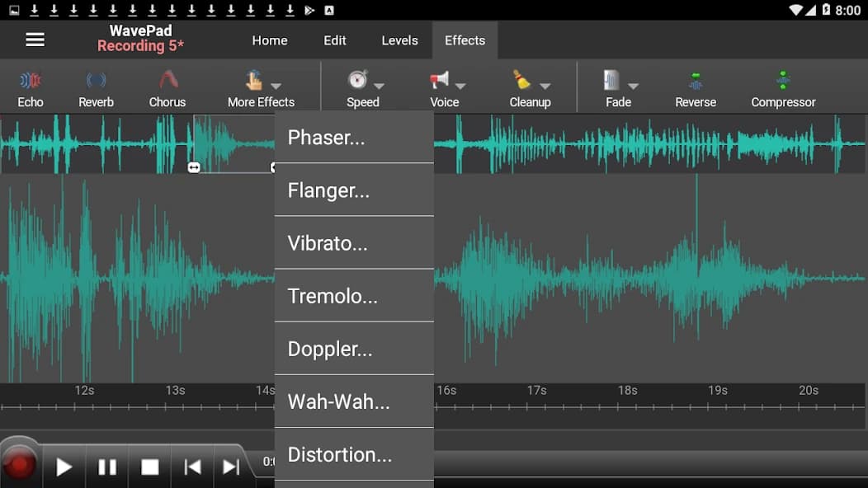Switch to the Levels tab
The width and height of the screenshot is (868, 488).
(399, 40)
